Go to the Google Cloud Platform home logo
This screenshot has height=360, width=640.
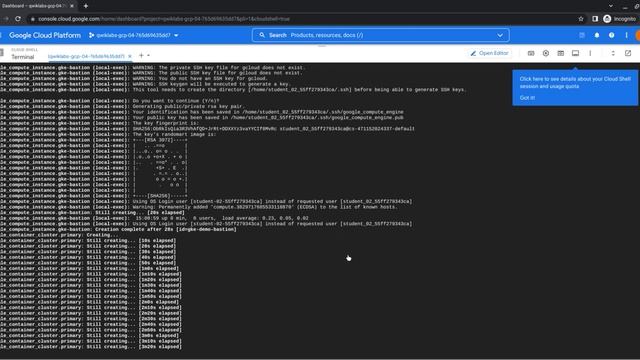point(45,36)
